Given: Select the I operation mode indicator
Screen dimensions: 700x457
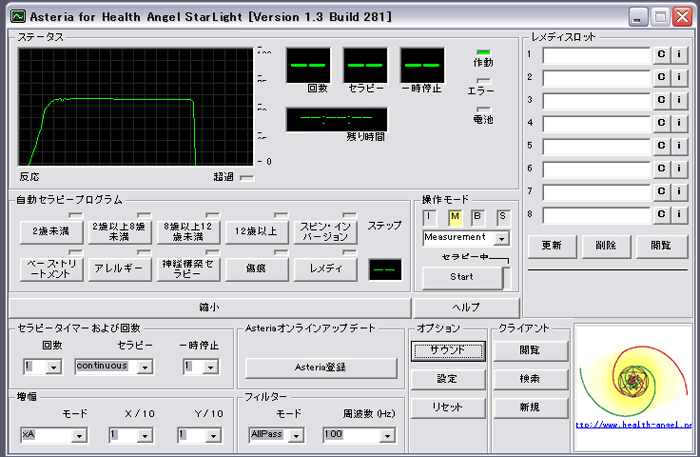Looking at the screenshot, I should 430,217.
